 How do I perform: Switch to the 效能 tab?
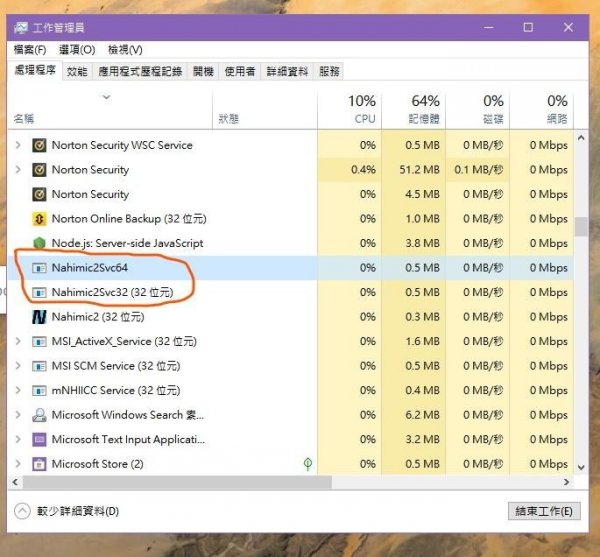pyautogui.click(x=77, y=71)
